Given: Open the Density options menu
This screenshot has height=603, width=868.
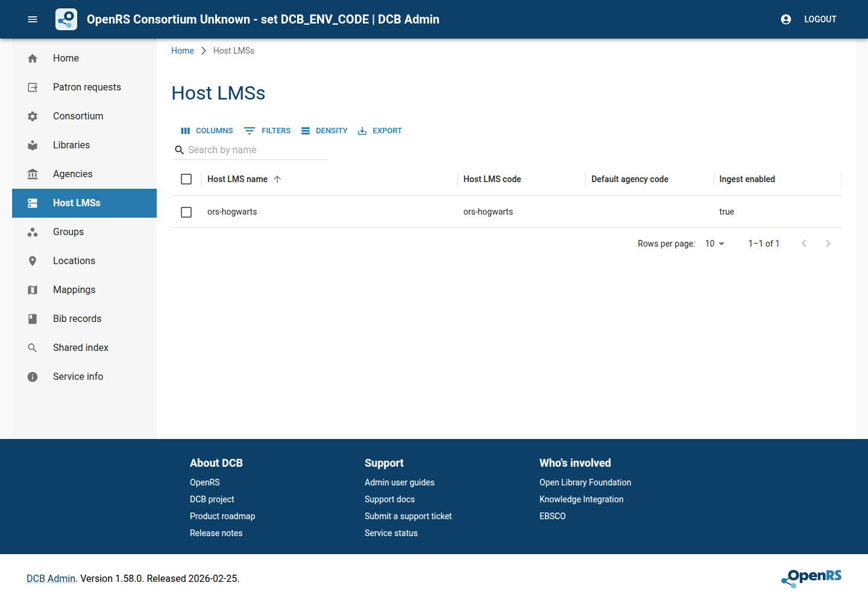Looking at the screenshot, I should [324, 131].
